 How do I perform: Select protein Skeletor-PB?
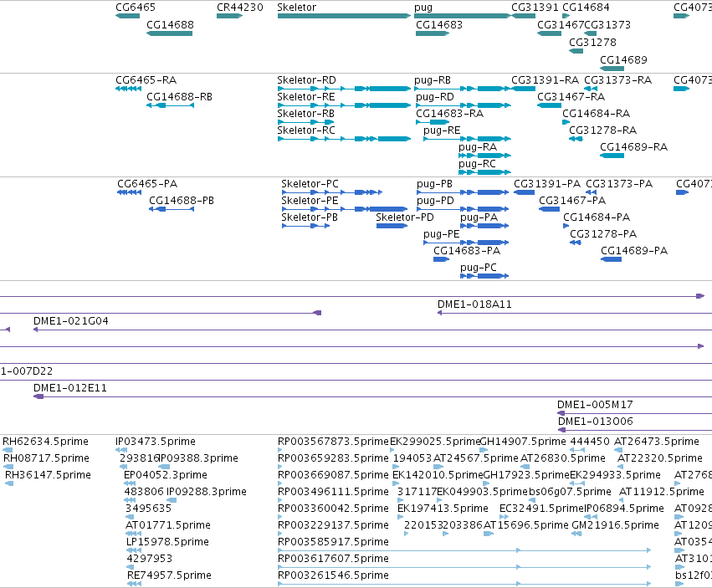[x=305, y=226]
